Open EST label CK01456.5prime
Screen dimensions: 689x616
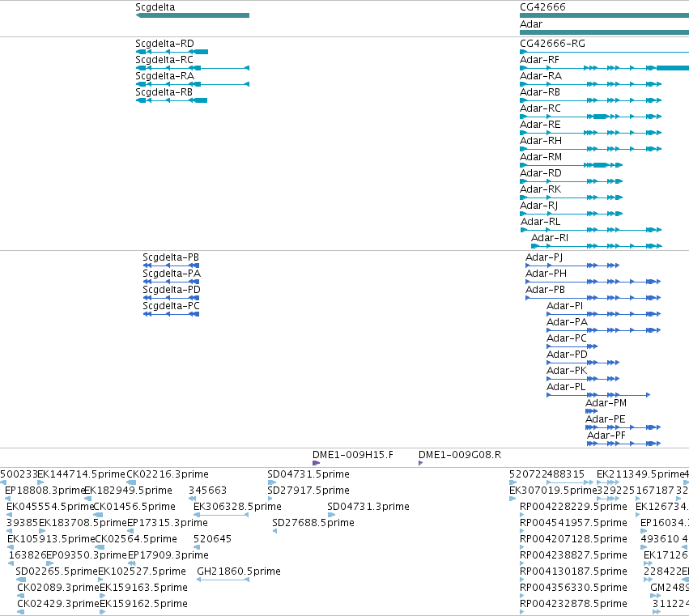pyautogui.click(x=134, y=507)
